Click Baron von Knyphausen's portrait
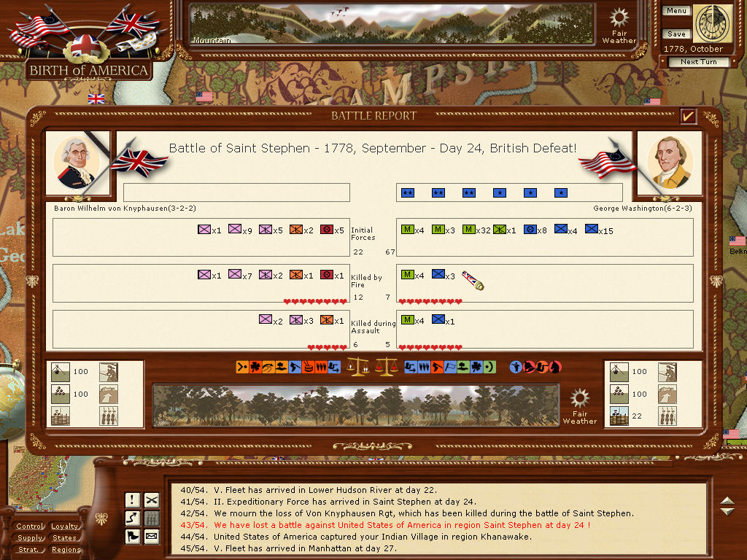 point(77,162)
